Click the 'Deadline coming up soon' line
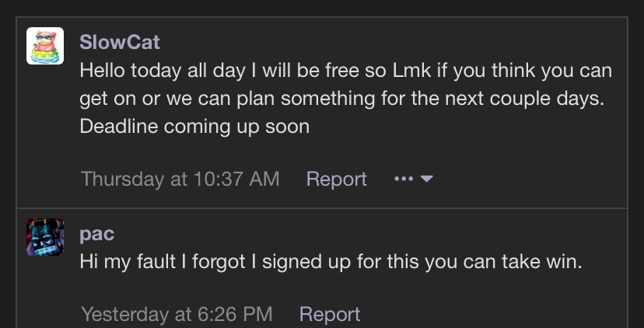The image size is (644, 328). coord(194,127)
